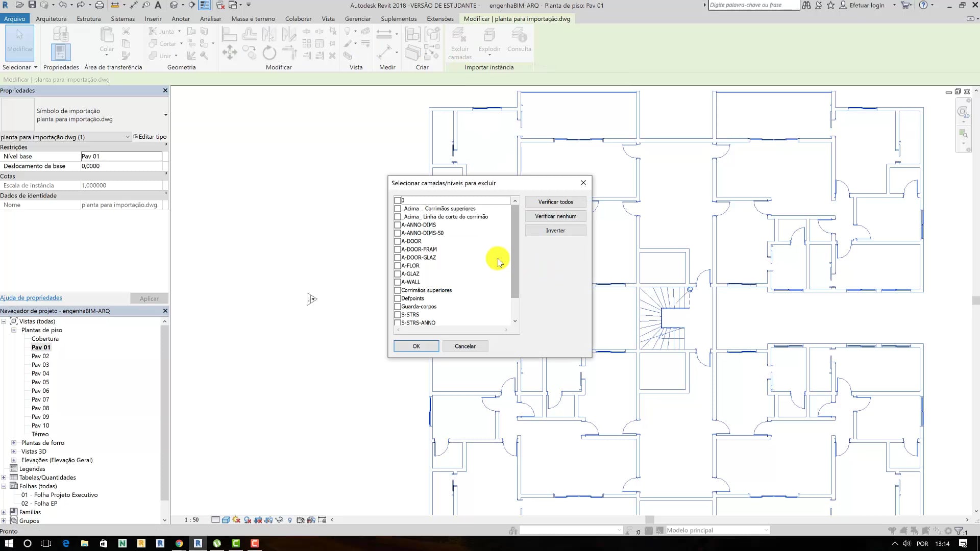Screen dimensions: 980x551
Task: Confirm the layer dialog with OK
Action: (x=416, y=346)
